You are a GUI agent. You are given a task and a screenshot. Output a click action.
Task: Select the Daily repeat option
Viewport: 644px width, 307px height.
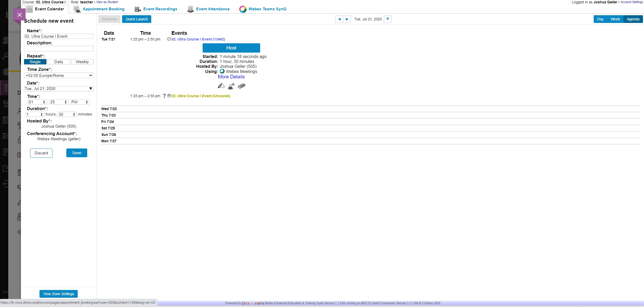59,62
